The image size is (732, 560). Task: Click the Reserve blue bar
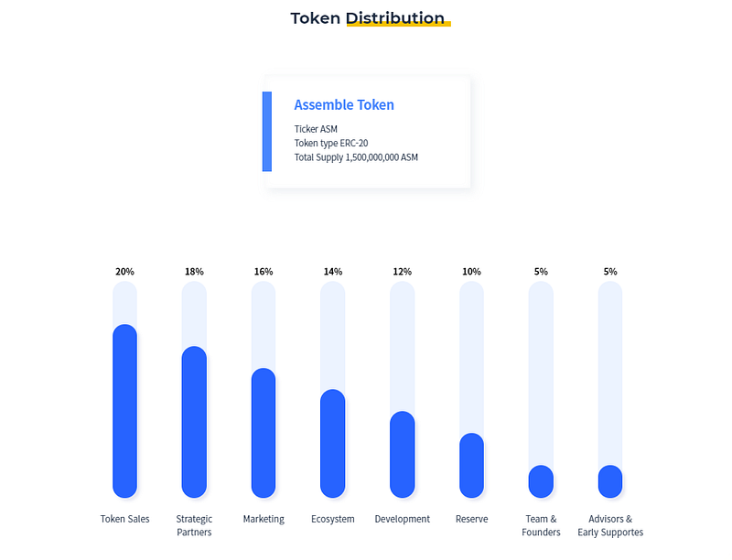coord(471,465)
